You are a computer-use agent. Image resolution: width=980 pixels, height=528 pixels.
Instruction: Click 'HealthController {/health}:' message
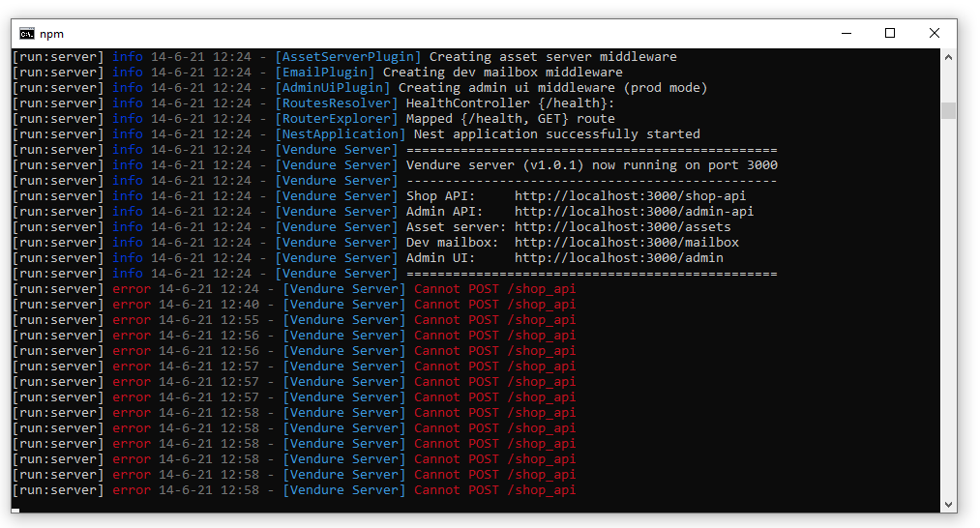coord(510,103)
